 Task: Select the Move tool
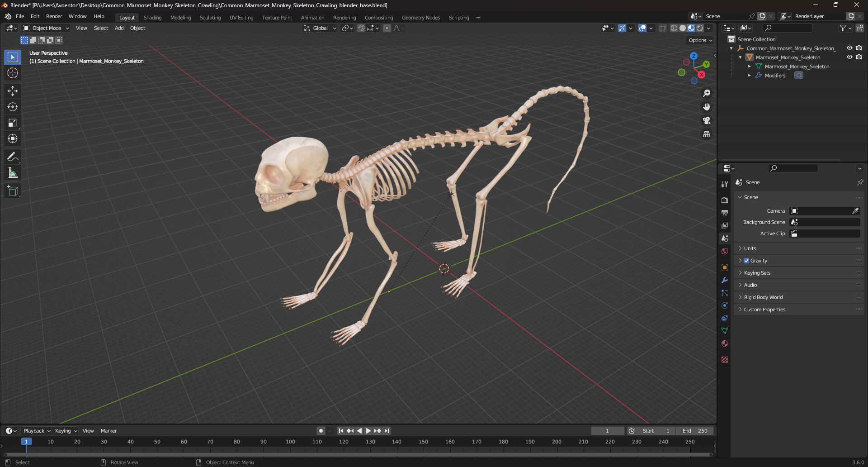tap(13, 91)
